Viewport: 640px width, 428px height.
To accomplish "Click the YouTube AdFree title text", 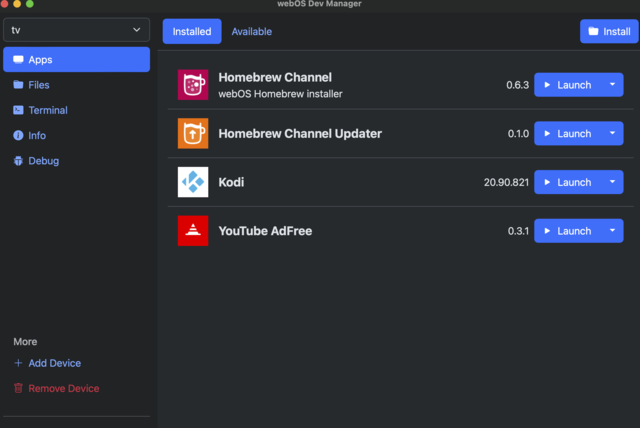I will click(x=265, y=231).
